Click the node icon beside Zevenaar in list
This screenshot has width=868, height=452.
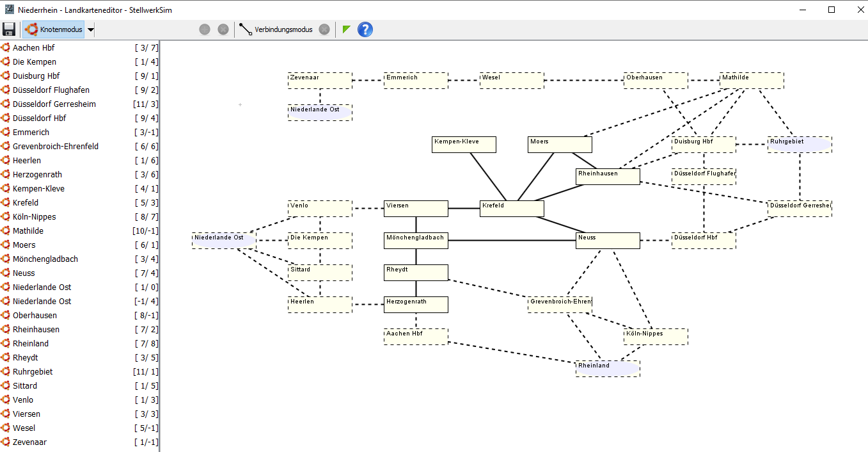coord(5,442)
